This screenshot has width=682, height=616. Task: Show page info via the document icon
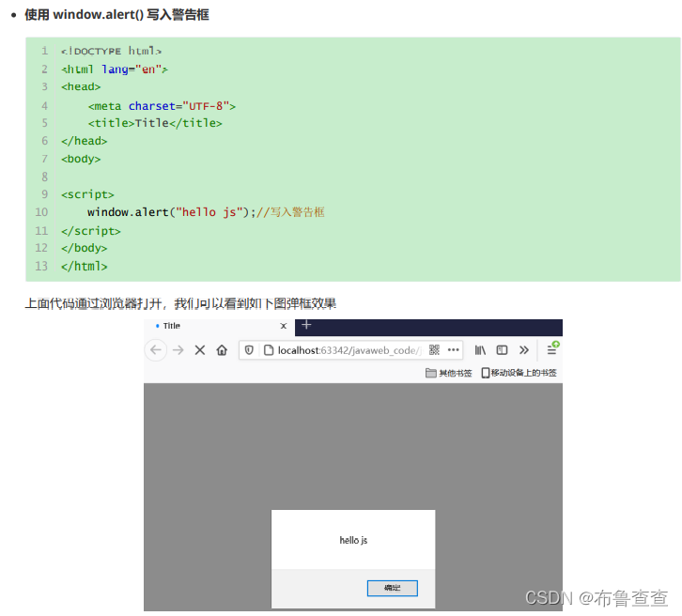pos(269,350)
